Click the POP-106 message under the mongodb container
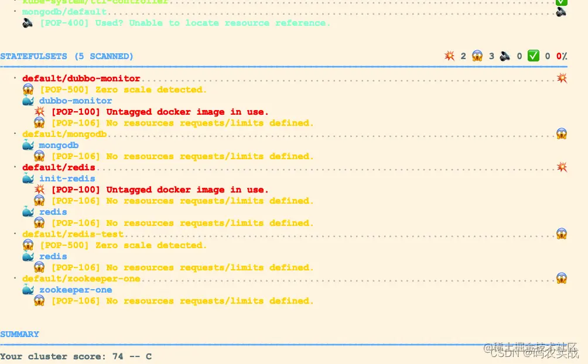This screenshot has width=588, height=364. click(182, 156)
